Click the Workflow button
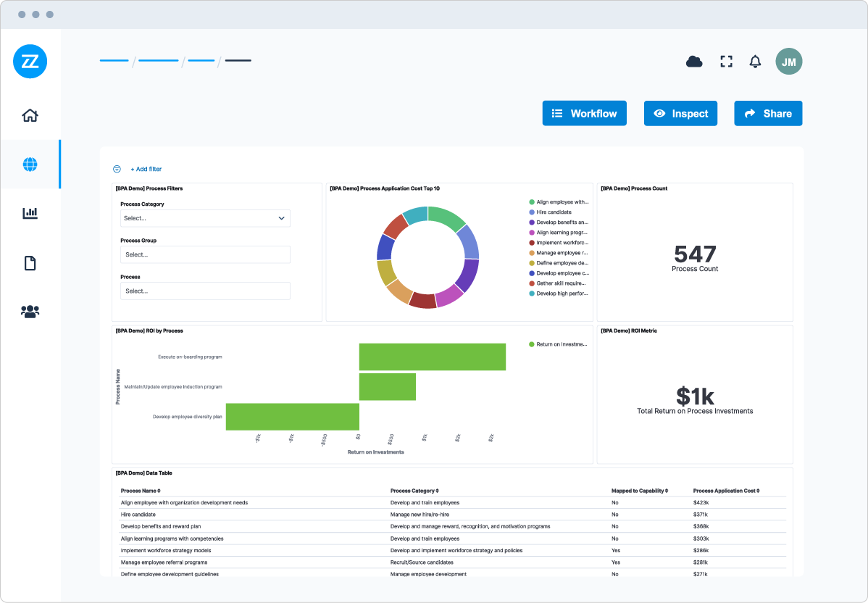Image resolution: width=868 pixels, height=603 pixels. (584, 113)
